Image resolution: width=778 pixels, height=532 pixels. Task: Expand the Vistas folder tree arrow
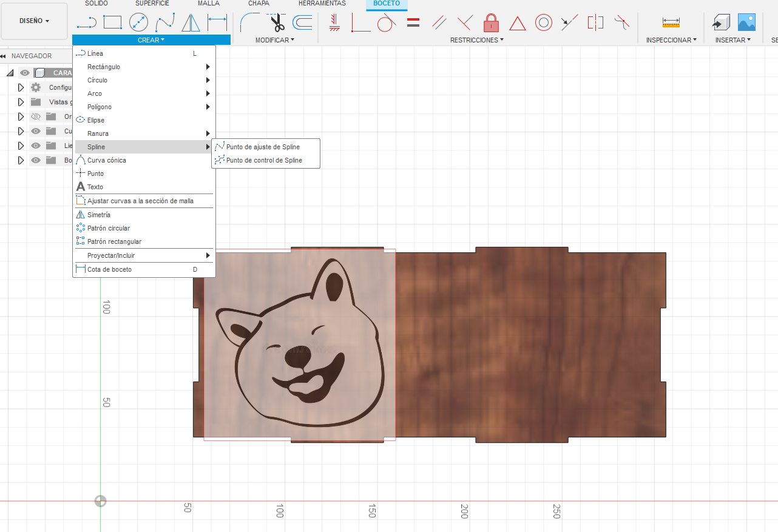coord(21,102)
